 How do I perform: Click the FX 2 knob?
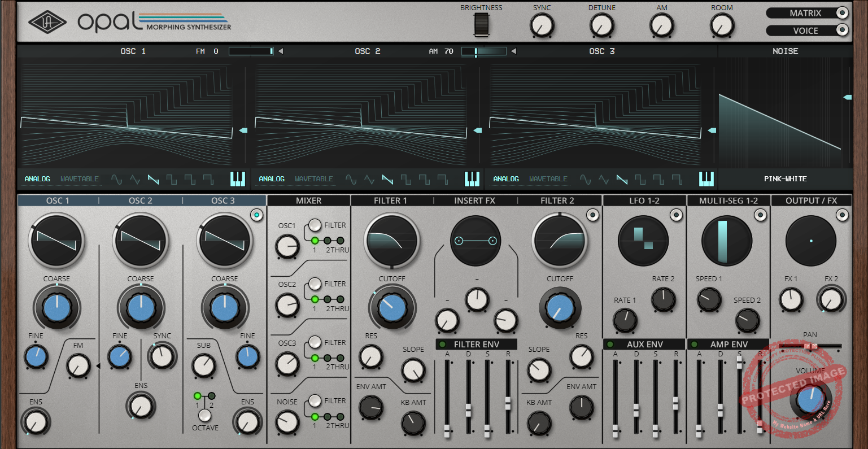point(830,300)
